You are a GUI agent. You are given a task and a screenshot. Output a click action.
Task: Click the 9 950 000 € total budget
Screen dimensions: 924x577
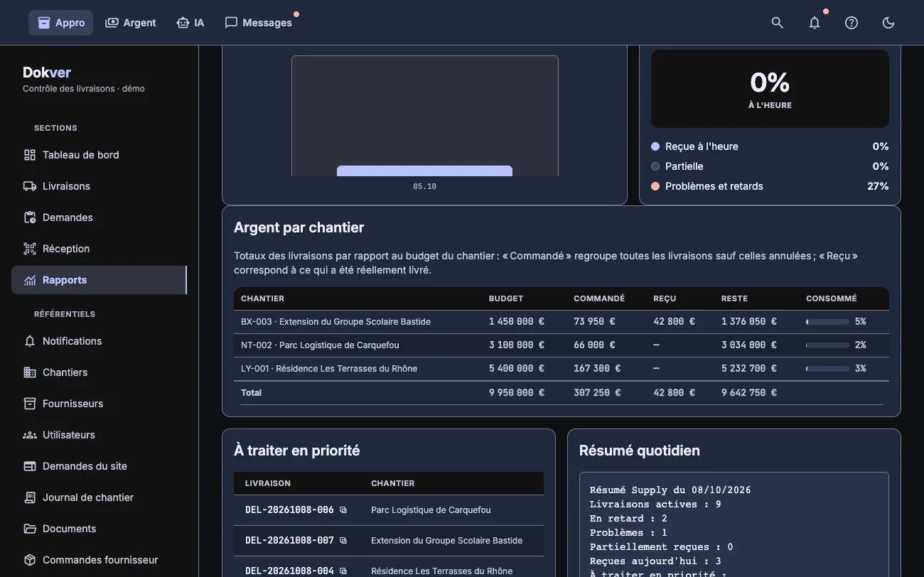point(517,393)
